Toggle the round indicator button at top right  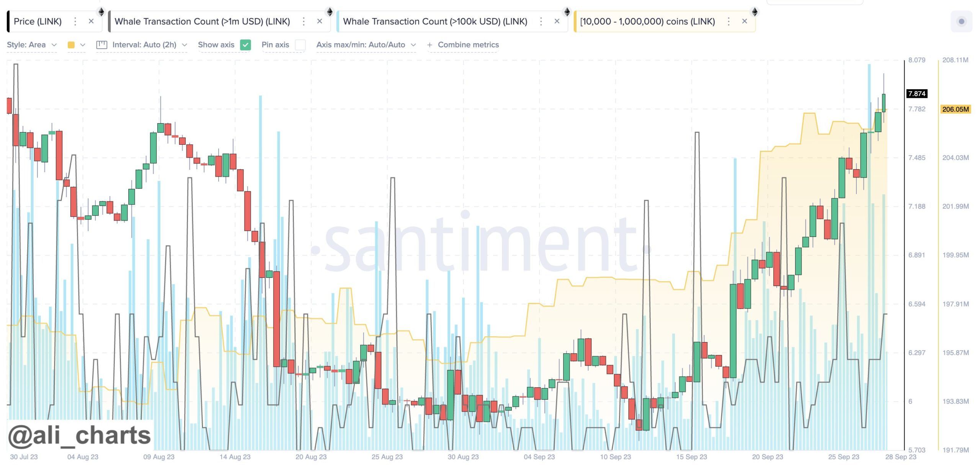[x=961, y=21]
